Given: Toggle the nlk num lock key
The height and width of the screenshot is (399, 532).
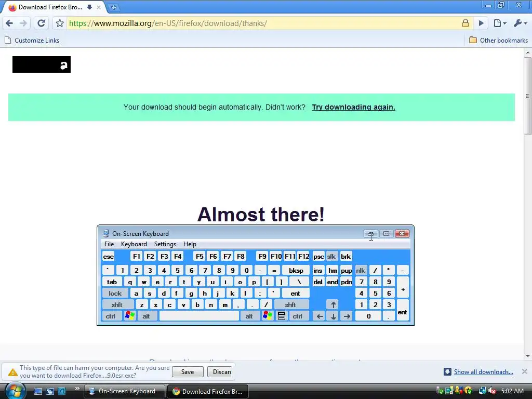Looking at the screenshot, I should click(x=361, y=270).
